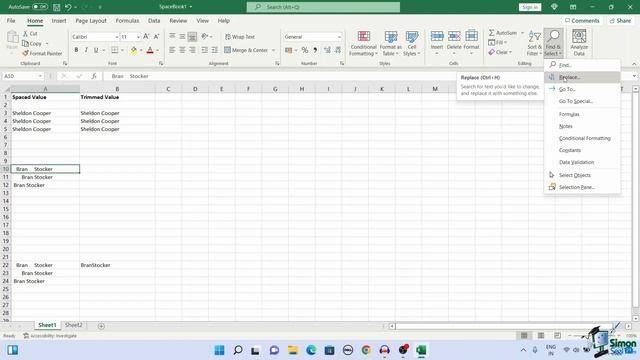Enable Wrap Text
The width and height of the screenshot is (640, 360).
click(x=240, y=37)
